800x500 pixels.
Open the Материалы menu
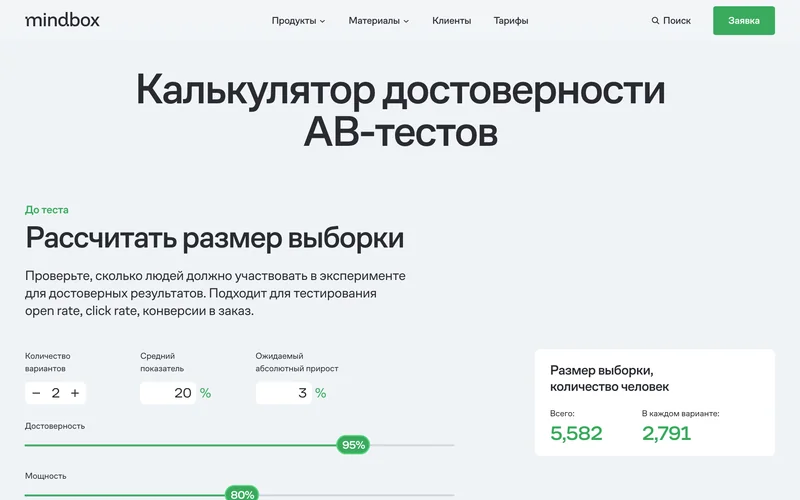point(379,21)
